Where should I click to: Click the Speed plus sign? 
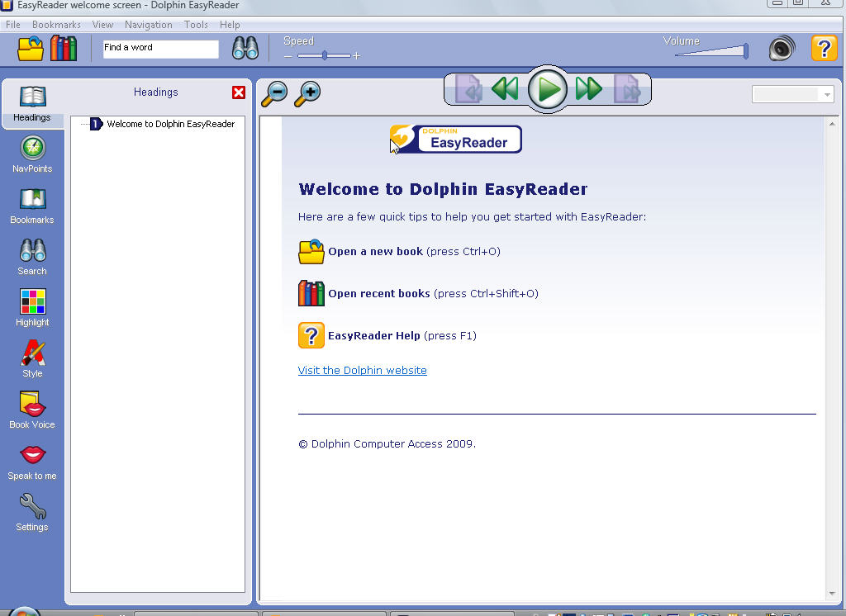(357, 56)
